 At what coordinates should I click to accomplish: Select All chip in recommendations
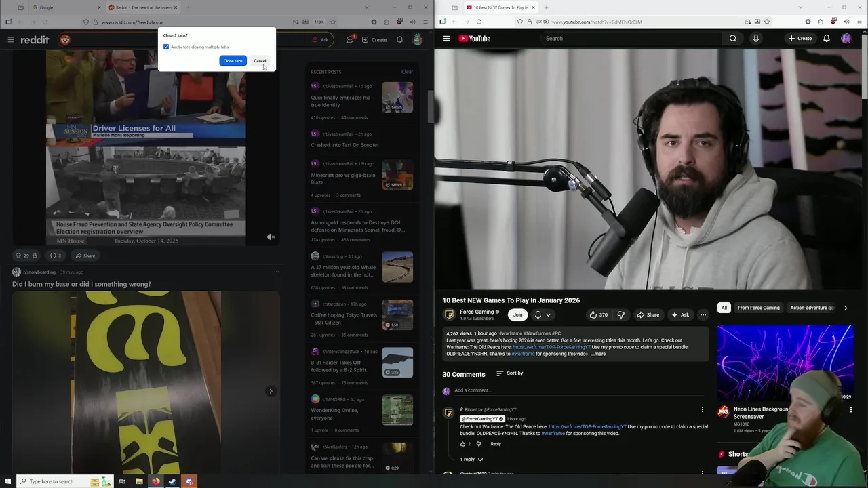coord(724,308)
